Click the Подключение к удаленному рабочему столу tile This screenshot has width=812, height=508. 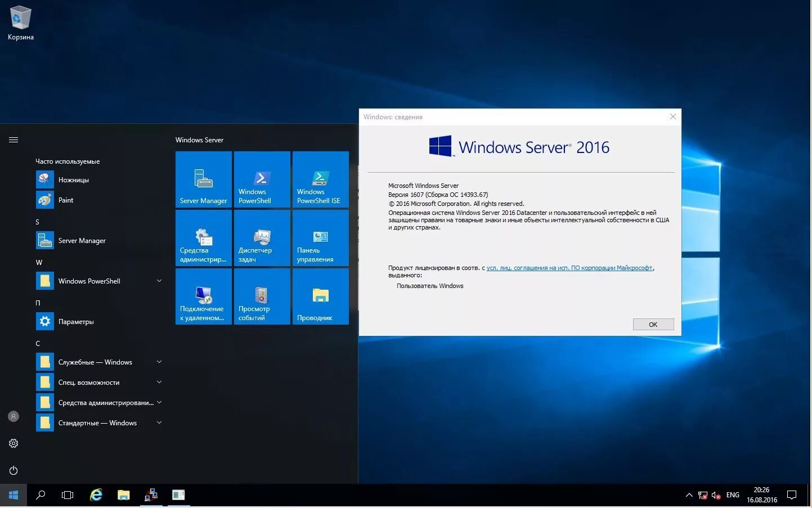[x=204, y=296]
